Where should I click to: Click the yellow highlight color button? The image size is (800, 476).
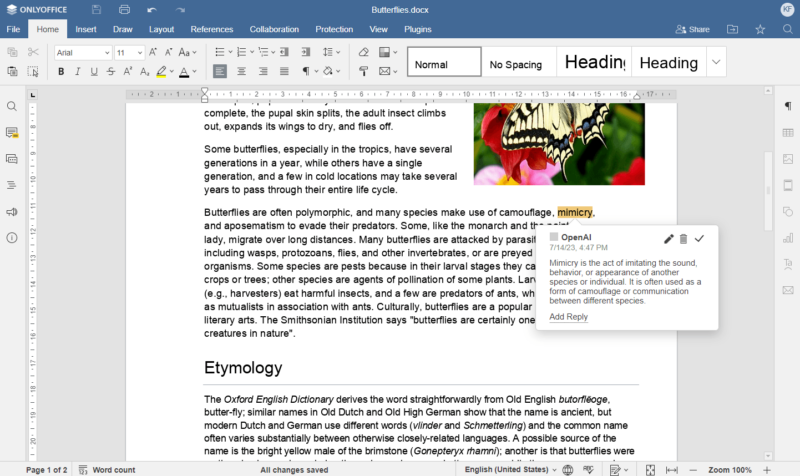pyautogui.click(x=160, y=72)
